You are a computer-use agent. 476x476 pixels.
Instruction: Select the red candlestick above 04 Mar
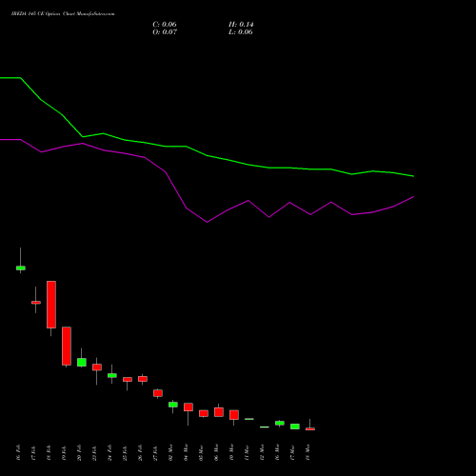tap(188, 407)
